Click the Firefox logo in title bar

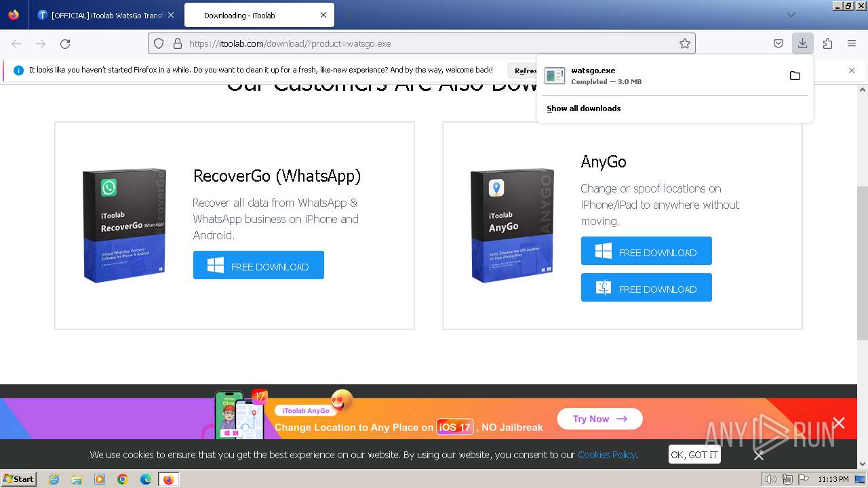14,15
